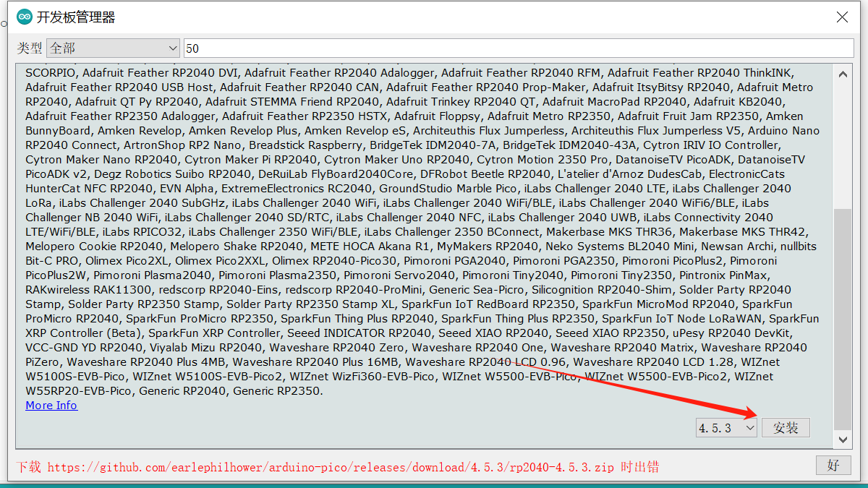Screen dimensions: 868x488
Task: Click the text "Adafruit Feather RP2040 DVI"
Action: (159, 73)
